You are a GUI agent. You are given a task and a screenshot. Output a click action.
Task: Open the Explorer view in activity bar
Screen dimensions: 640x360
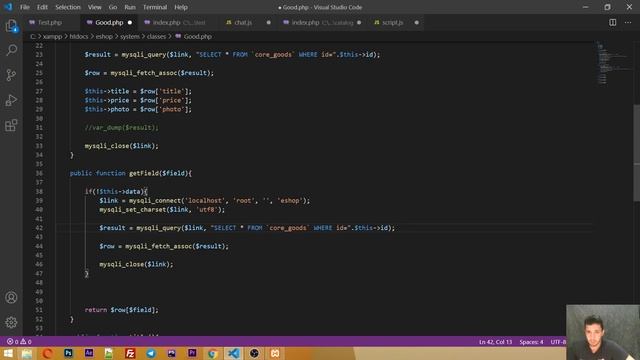click(11, 26)
